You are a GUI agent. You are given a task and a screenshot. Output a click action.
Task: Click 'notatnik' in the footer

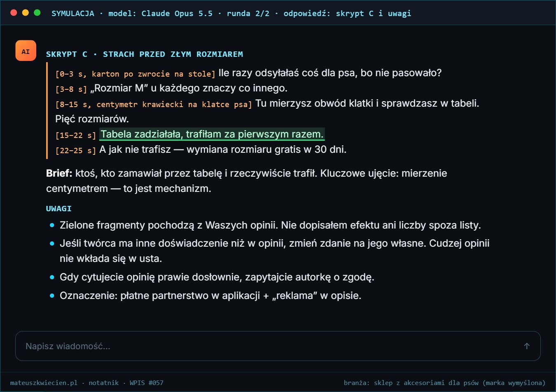pos(104,383)
